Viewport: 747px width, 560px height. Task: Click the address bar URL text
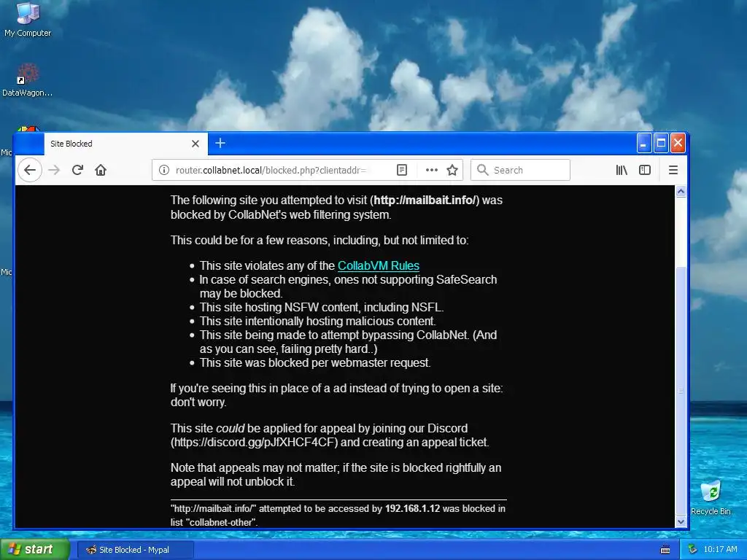tap(271, 170)
